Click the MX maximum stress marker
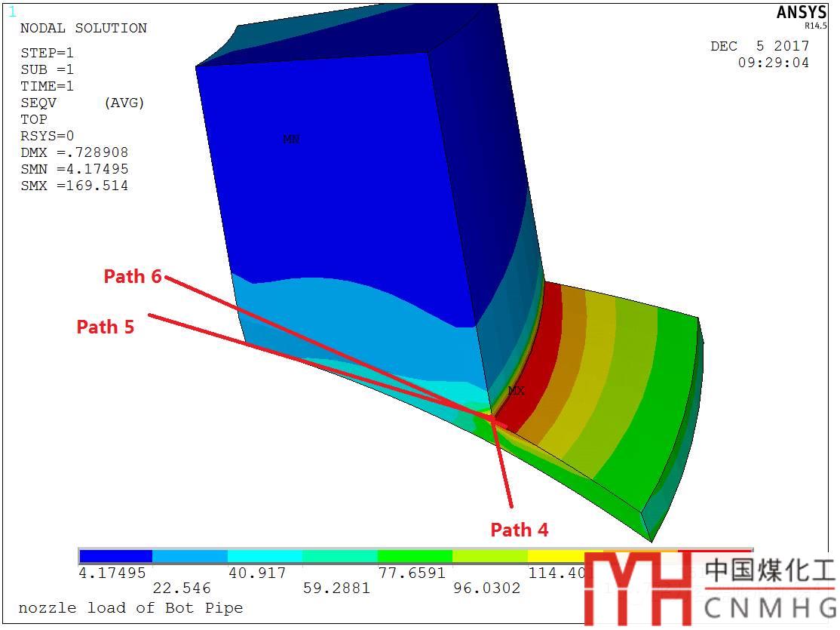The width and height of the screenshot is (840, 630). coord(516,391)
